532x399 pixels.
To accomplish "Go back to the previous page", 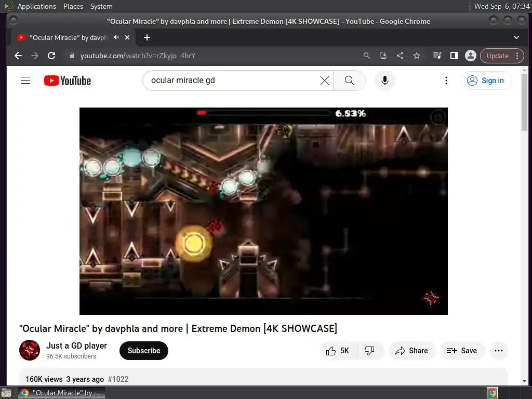I will 18,56.
